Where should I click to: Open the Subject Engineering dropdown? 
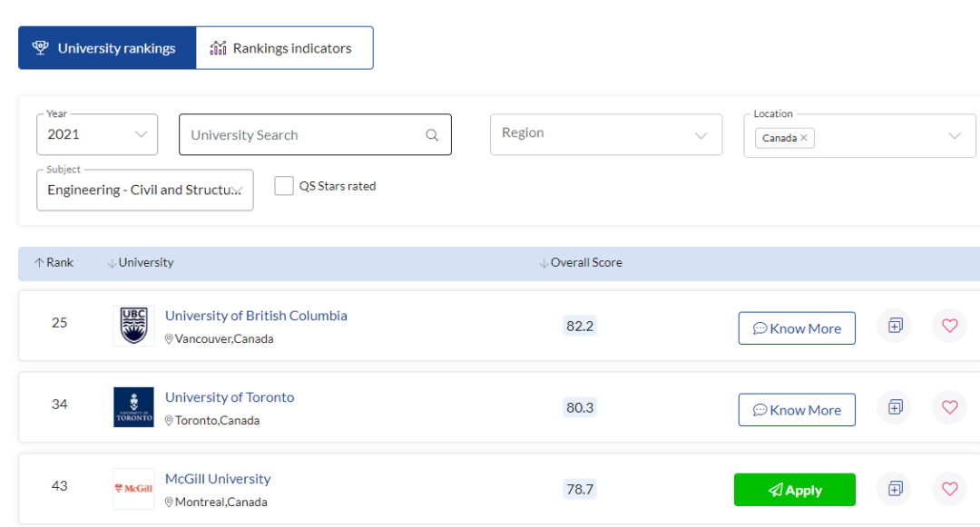[145, 190]
